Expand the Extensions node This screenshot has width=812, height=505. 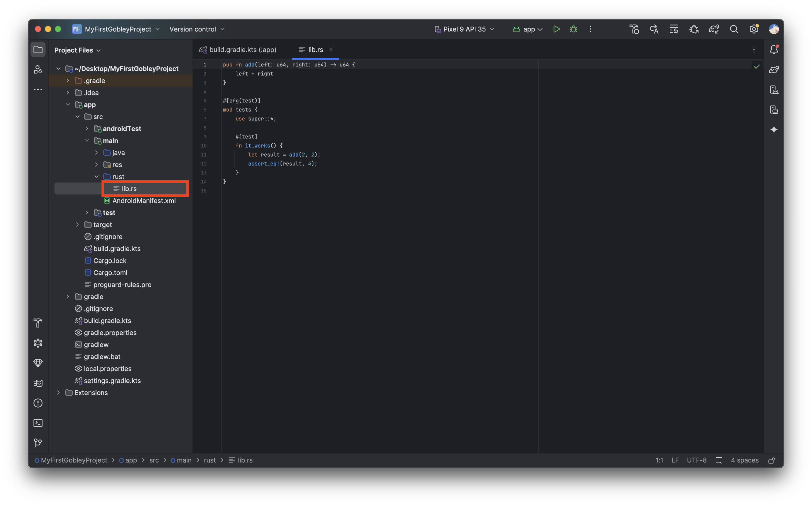click(58, 392)
